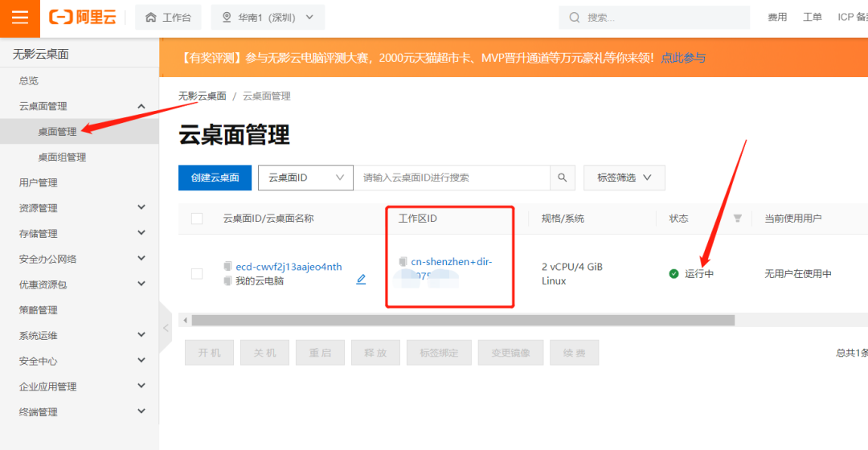Click the magnifier icon in top search bar
Viewport: 868px width, 450px height.
[575, 18]
